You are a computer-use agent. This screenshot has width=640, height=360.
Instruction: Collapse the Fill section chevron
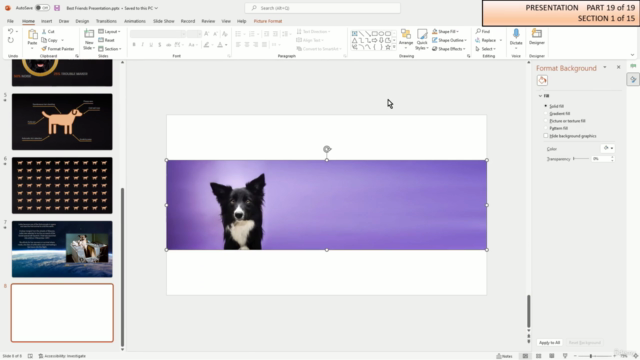[540, 96]
